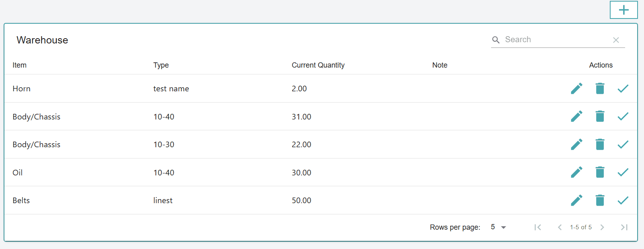Sort by Item column header

coord(19,65)
